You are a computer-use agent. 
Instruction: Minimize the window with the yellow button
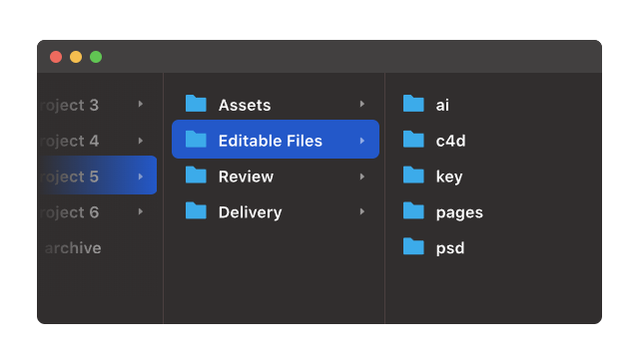[x=76, y=57]
